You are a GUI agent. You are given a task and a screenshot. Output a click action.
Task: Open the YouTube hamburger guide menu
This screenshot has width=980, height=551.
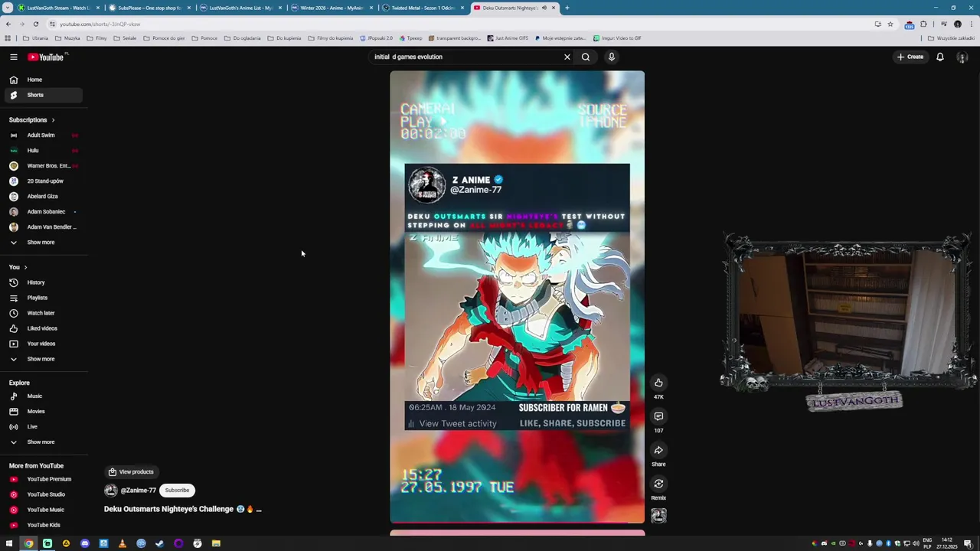pyautogui.click(x=13, y=57)
